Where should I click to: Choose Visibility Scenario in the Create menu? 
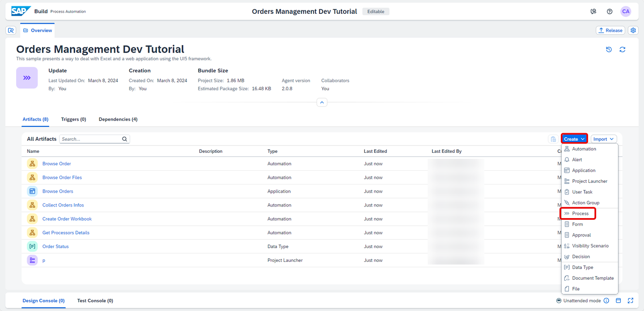pos(590,246)
